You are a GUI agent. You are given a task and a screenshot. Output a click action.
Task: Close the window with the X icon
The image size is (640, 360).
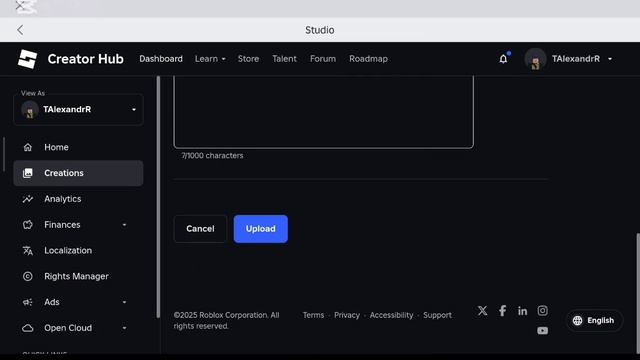click(x=19, y=6)
